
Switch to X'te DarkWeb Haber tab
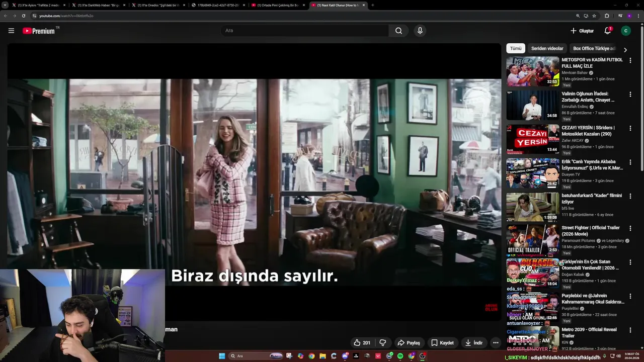pos(98,5)
